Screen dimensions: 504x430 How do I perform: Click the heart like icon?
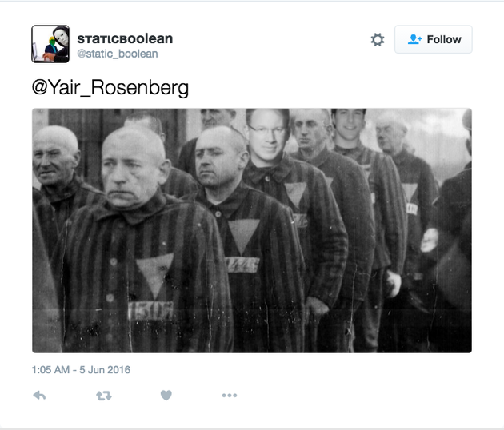(166, 396)
